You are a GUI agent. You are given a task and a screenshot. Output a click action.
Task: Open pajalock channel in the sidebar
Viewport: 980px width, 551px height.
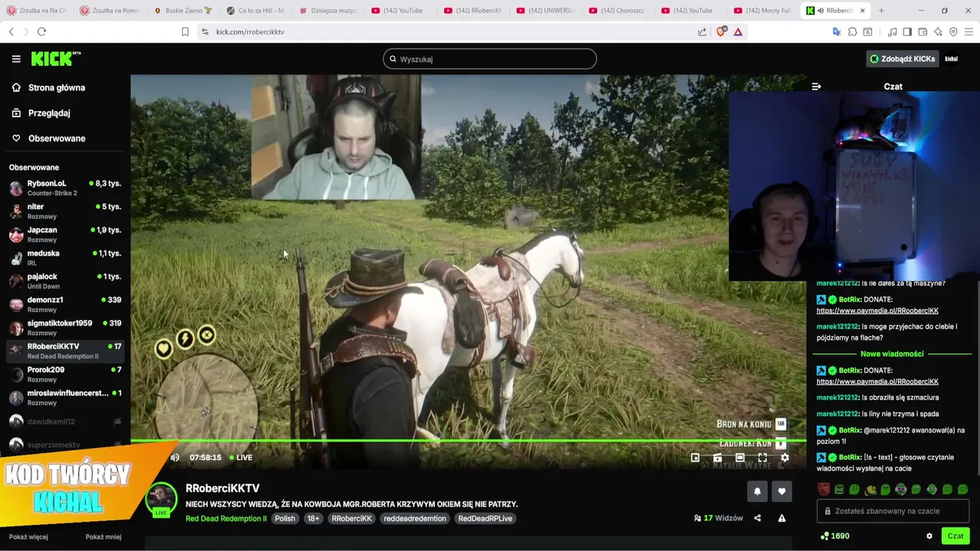pyautogui.click(x=65, y=281)
